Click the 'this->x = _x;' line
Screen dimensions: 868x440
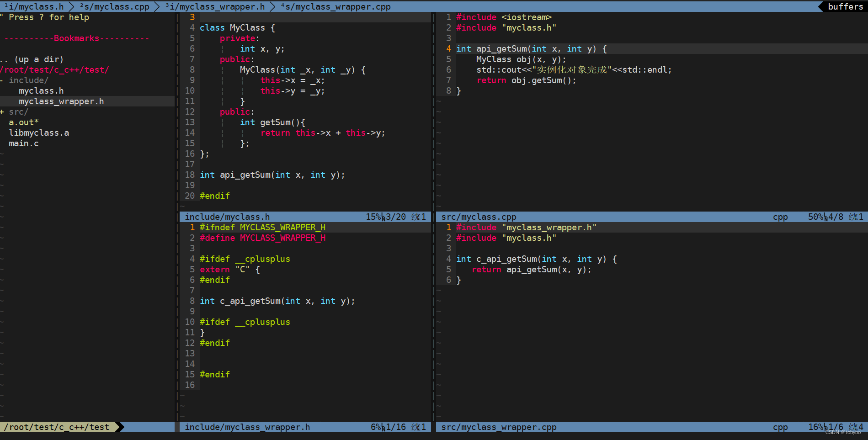[x=293, y=80]
